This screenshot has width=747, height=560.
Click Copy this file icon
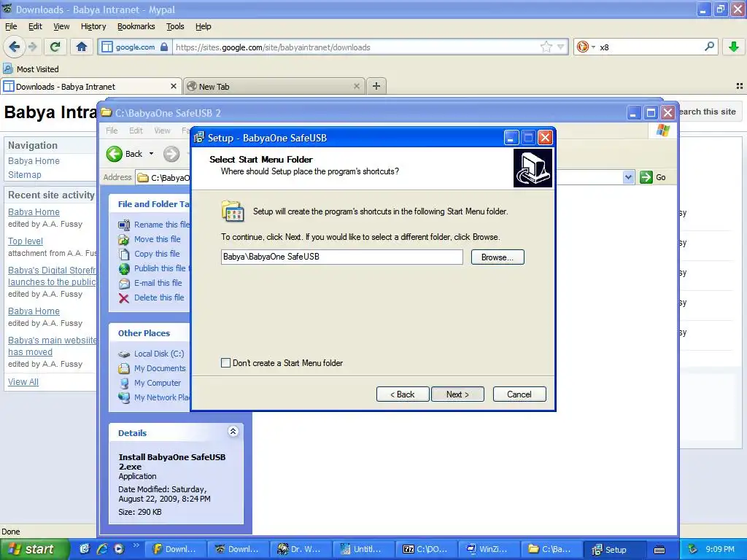point(124,254)
